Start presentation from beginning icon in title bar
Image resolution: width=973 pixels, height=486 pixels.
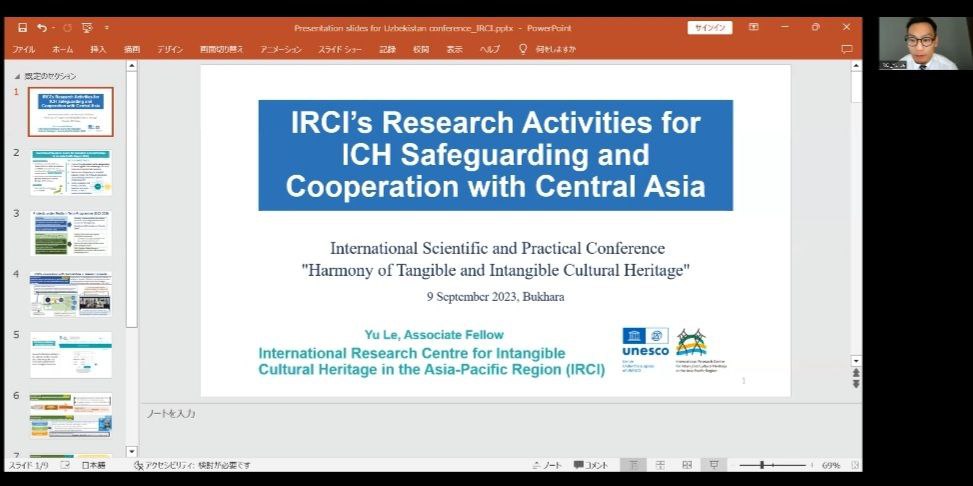pos(87,28)
